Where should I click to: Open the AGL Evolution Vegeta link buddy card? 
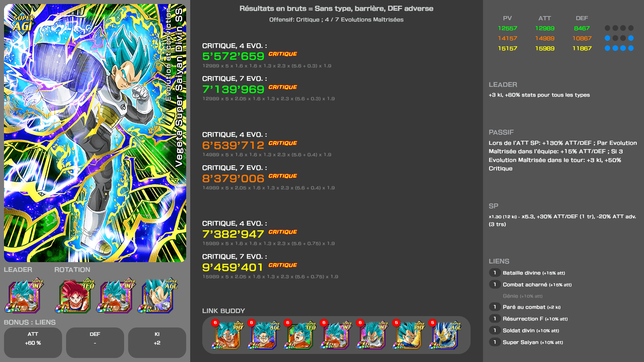(x=444, y=335)
